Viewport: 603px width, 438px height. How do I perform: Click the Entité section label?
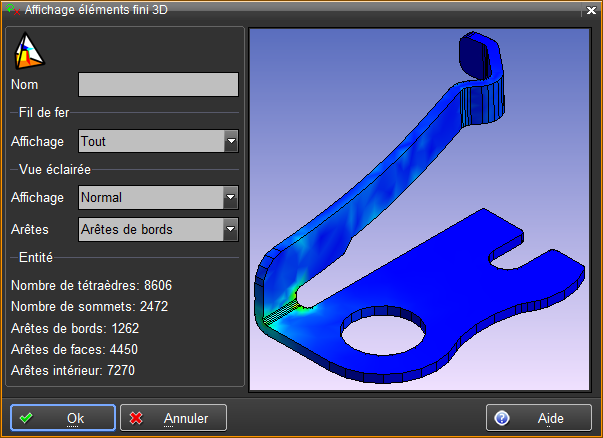36,257
